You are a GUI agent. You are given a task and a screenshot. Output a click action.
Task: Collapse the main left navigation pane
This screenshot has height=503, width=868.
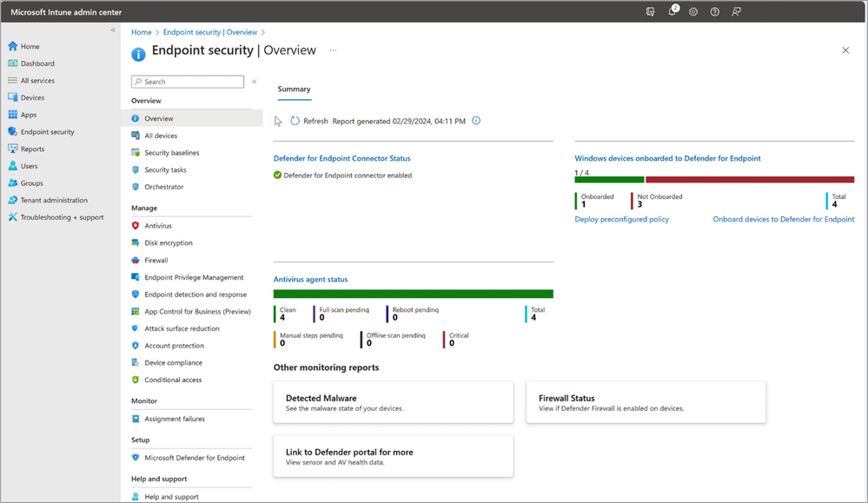click(x=113, y=30)
